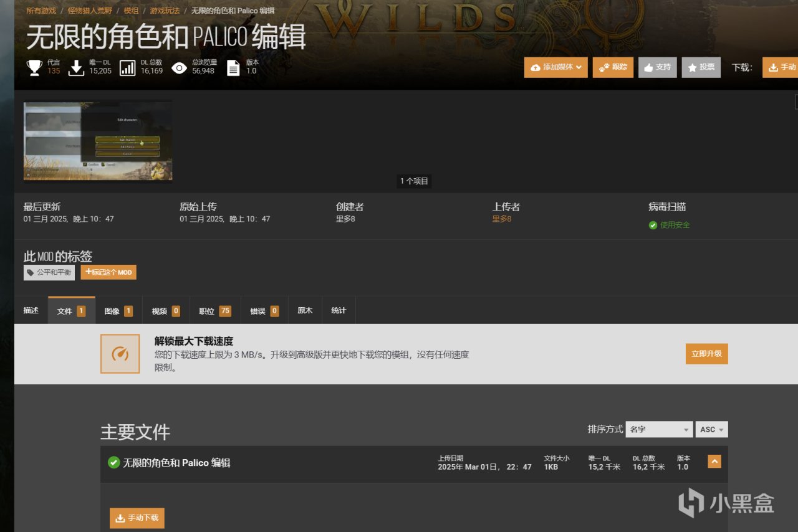Open the 添加媒体 dropdown button

click(x=556, y=67)
